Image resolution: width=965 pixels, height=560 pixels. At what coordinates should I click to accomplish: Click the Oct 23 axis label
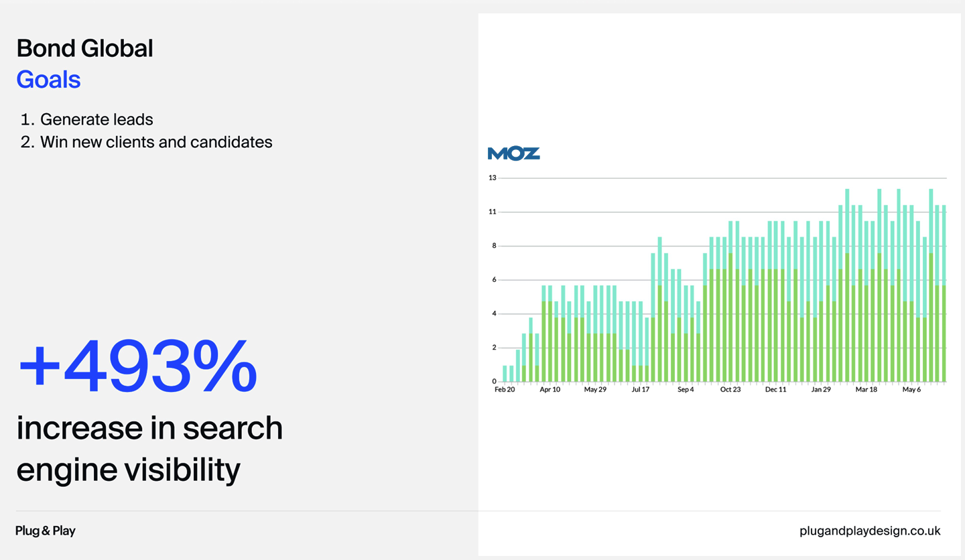coord(730,389)
